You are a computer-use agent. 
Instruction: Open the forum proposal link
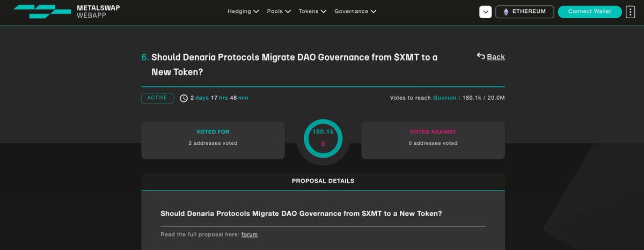[250, 234]
